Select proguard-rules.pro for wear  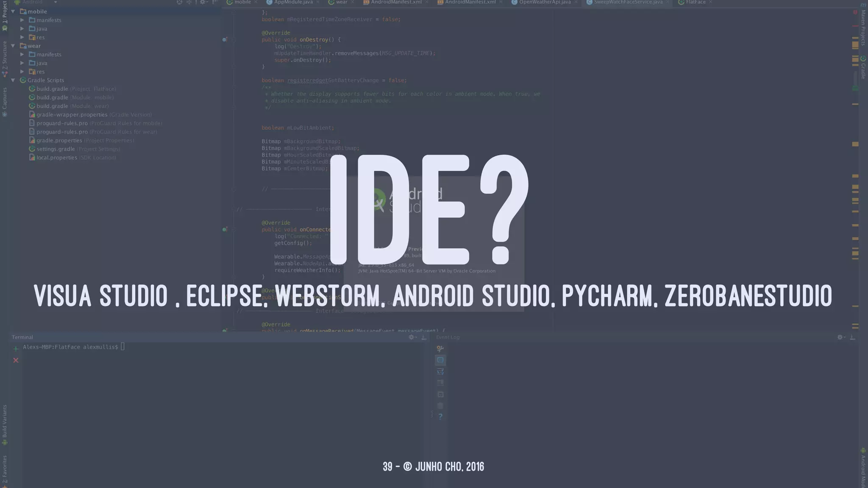[x=93, y=132]
